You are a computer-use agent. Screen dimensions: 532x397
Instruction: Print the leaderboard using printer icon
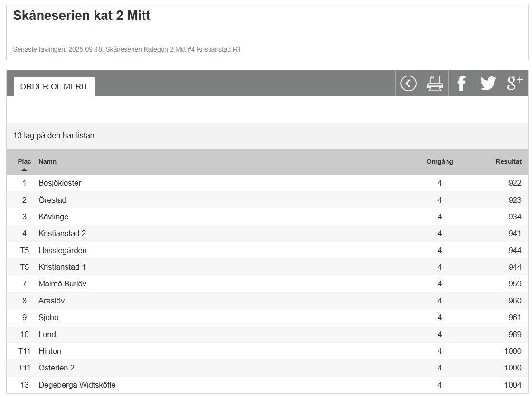[x=435, y=84]
